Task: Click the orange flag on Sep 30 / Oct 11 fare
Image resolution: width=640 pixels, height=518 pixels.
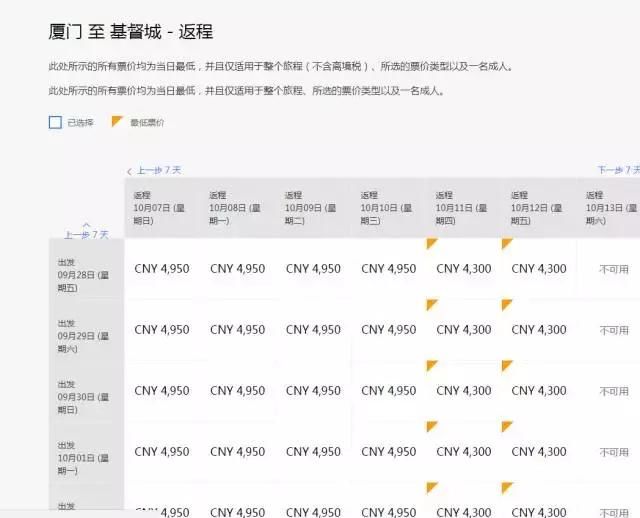Action: coord(431,366)
